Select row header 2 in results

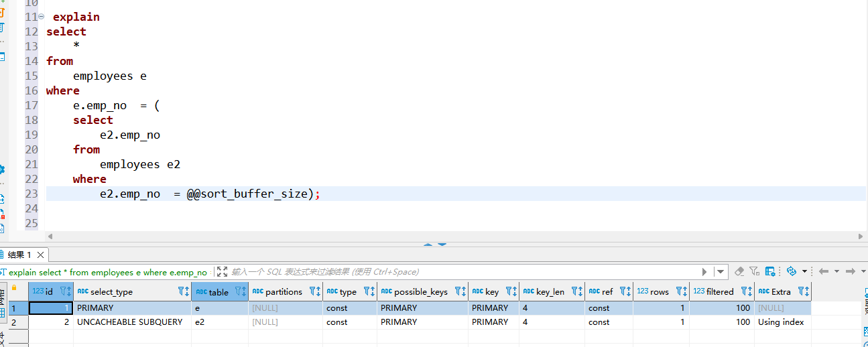click(18, 322)
